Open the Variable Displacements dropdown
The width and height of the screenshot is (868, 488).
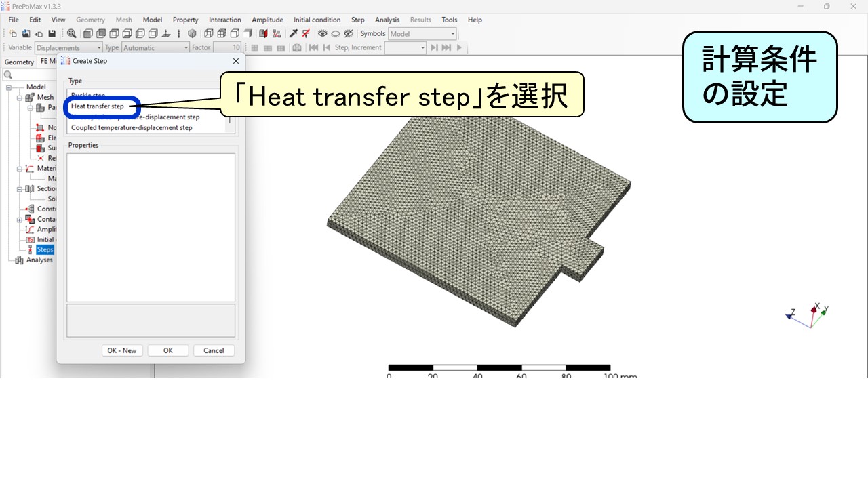pyautogui.click(x=68, y=47)
